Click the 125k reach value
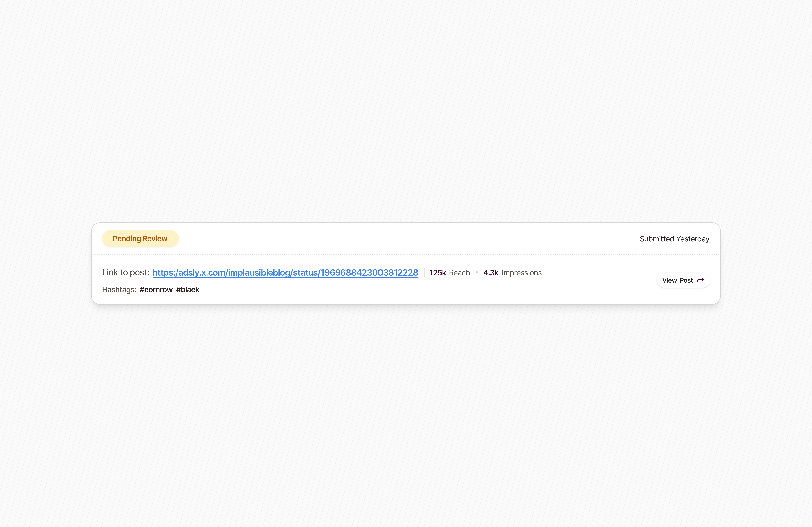The height and width of the screenshot is (527, 812). pos(437,273)
